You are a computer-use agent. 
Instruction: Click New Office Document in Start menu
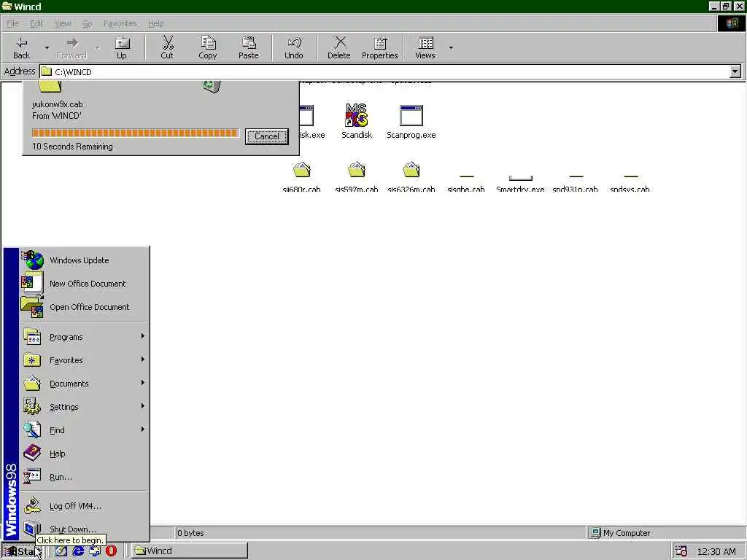pos(84,284)
